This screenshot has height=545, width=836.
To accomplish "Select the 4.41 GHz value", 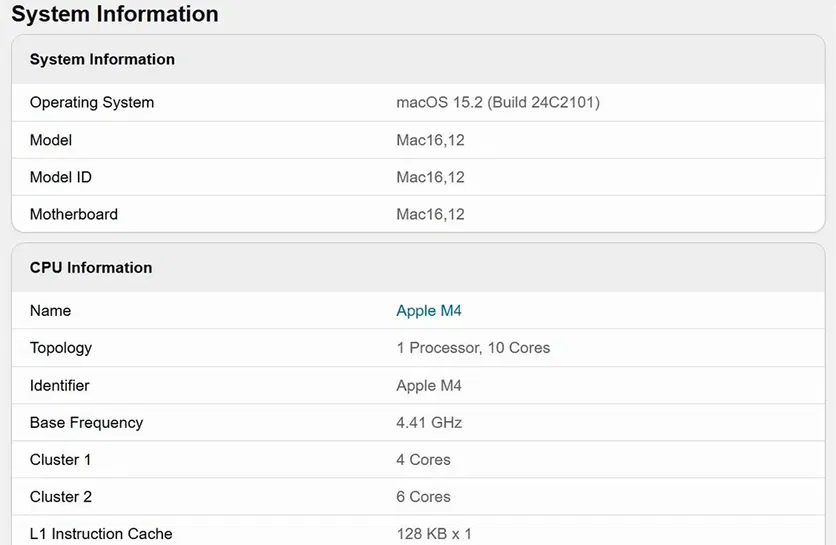I will 429,423.
